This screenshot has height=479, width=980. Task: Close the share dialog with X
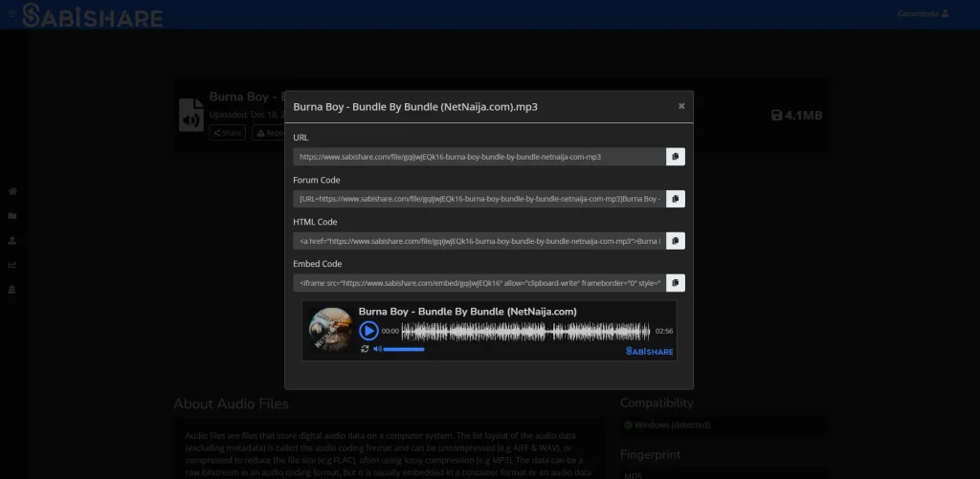point(681,106)
